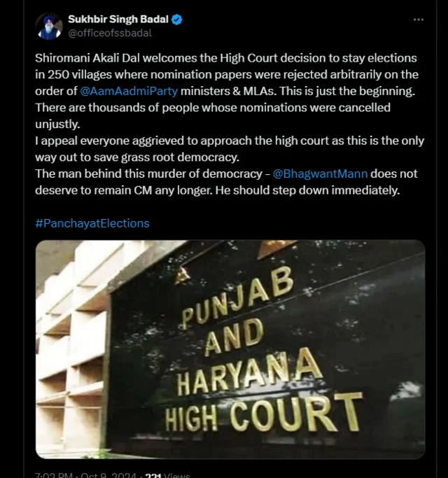This screenshot has width=448, height=478.
Task: Open Sukhbir Singh Badal's profile avatar
Action: tap(49, 27)
